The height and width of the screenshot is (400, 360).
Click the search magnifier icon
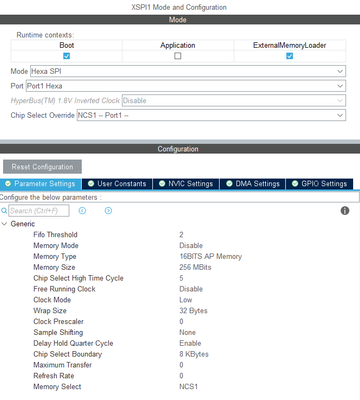(x=4, y=211)
